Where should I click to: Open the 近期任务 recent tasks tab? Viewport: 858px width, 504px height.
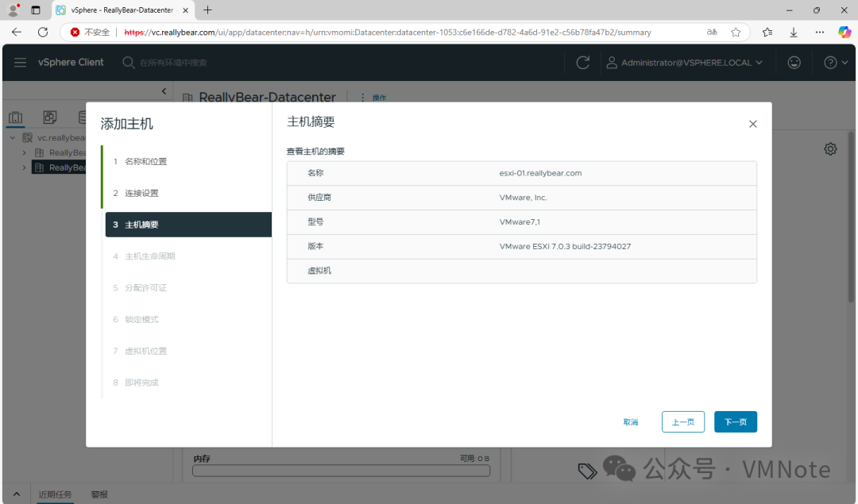click(55, 494)
